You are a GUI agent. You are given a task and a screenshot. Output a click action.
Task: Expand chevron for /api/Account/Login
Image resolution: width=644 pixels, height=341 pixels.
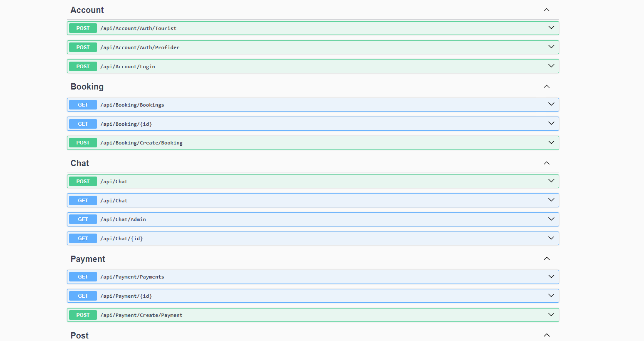tap(551, 66)
